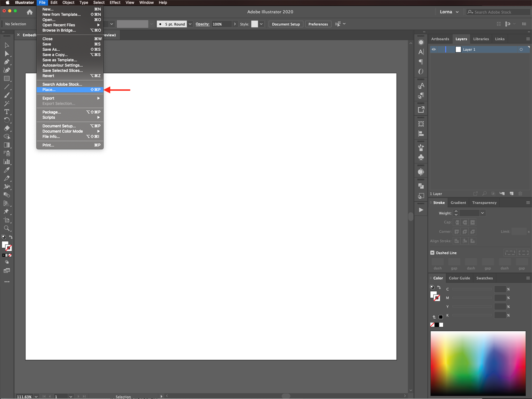Screen dimensions: 532x399
Task: Open the Preferences dialog
Action: pyautogui.click(x=318, y=24)
